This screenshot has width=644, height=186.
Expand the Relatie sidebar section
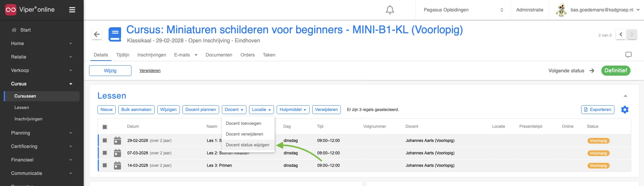(x=42, y=57)
